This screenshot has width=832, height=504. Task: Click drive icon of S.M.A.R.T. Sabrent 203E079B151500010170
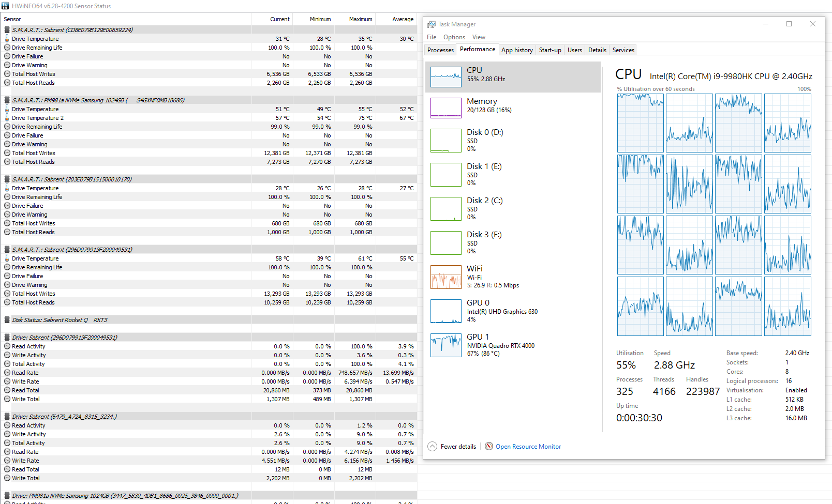(x=7, y=179)
